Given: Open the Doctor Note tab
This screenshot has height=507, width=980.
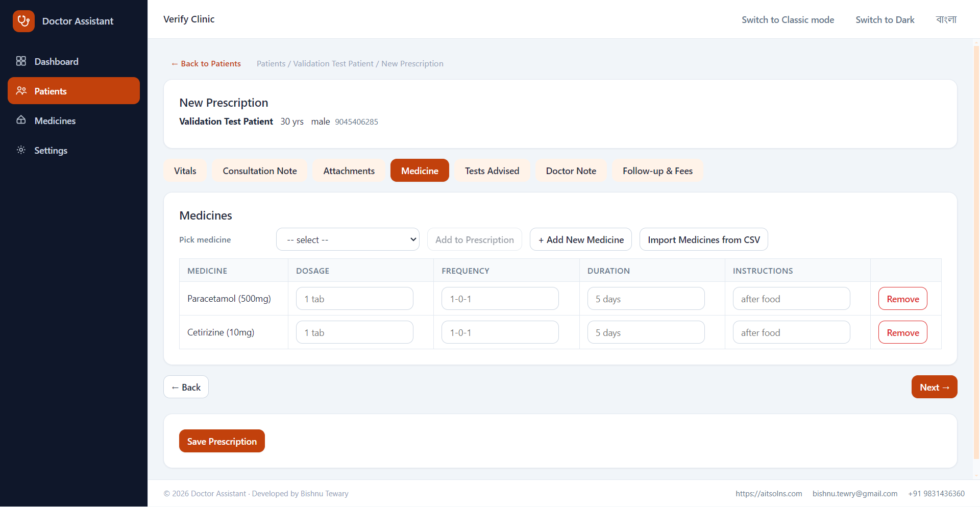Looking at the screenshot, I should point(571,171).
